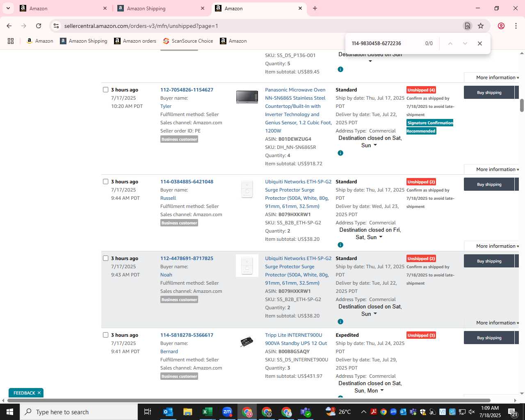Open the tab search dropdown in Chrome
525x420 pixels.
click(x=8, y=8)
